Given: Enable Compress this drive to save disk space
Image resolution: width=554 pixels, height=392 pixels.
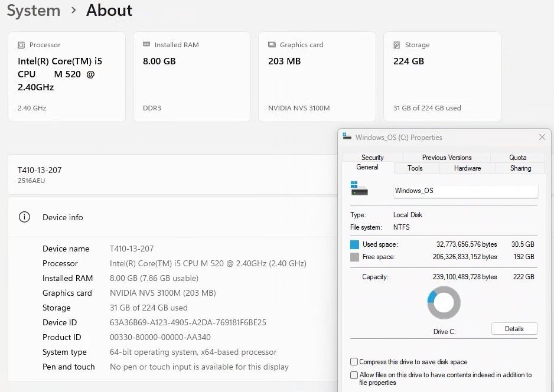Looking at the screenshot, I should (354, 362).
